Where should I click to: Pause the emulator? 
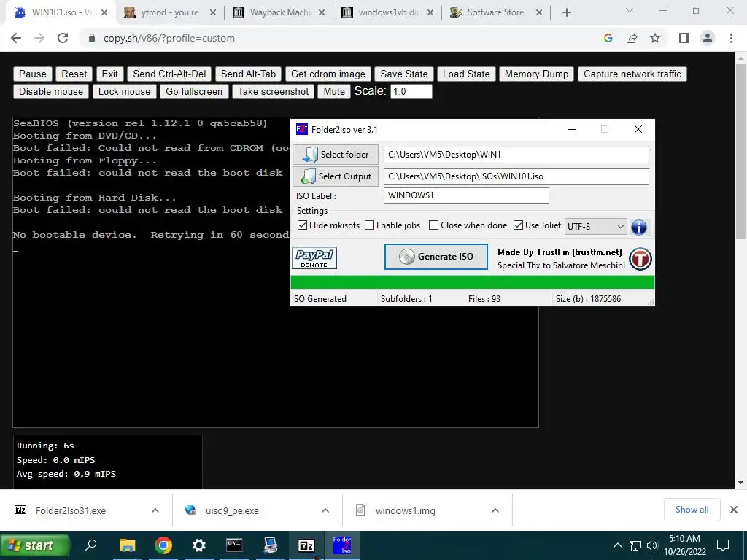pyautogui.click(x=32, y=74)
